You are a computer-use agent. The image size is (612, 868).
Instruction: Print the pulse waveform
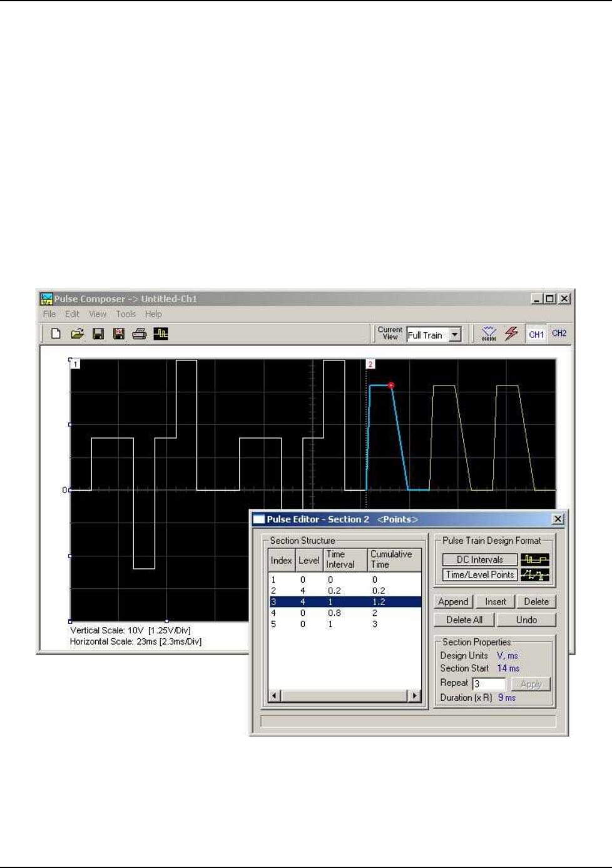point(140,334)
